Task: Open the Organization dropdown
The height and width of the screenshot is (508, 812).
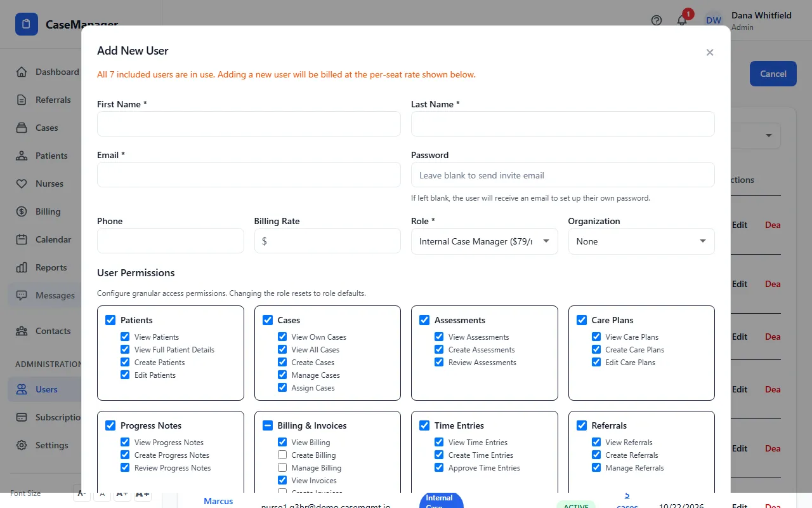Action: 641,241
